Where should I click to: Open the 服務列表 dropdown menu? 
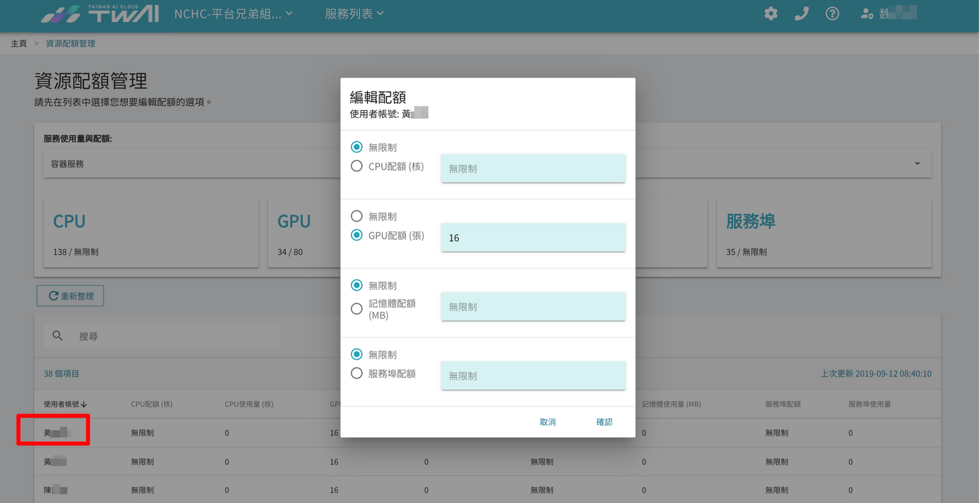pyautogui.click(x=354, y=13)
